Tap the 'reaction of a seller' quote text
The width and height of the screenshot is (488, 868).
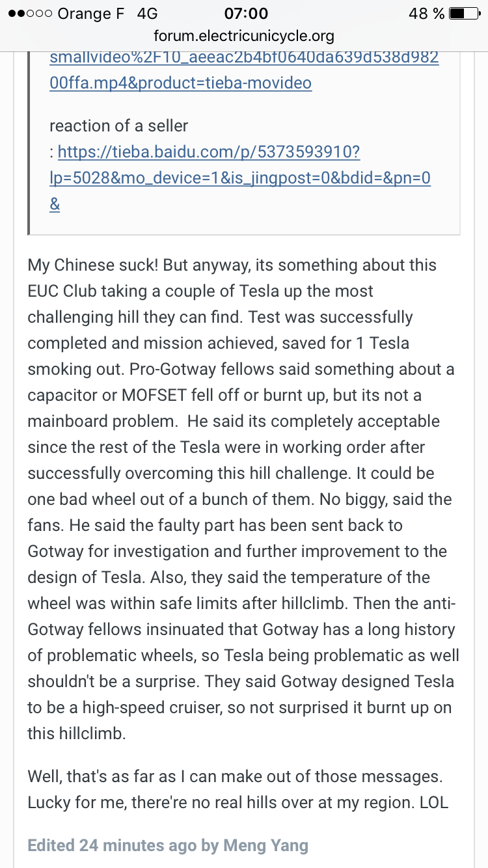pyautogui.click(x=119, y=126)
